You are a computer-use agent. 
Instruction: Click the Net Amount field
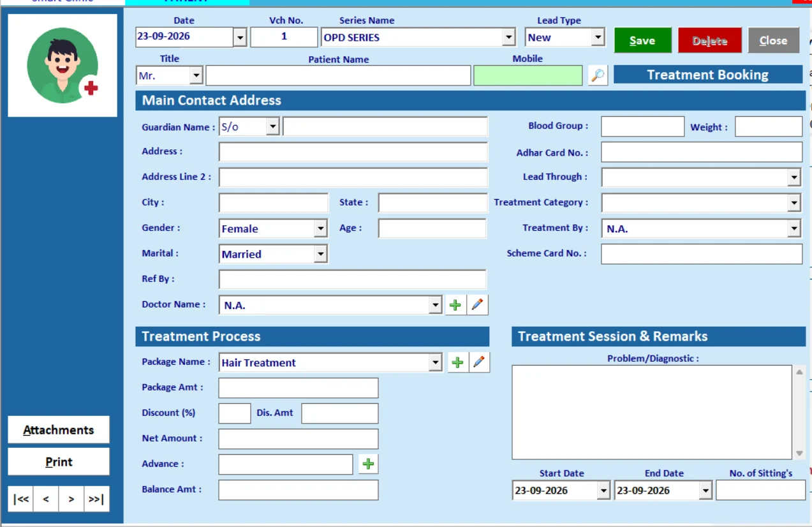(299, 439)
